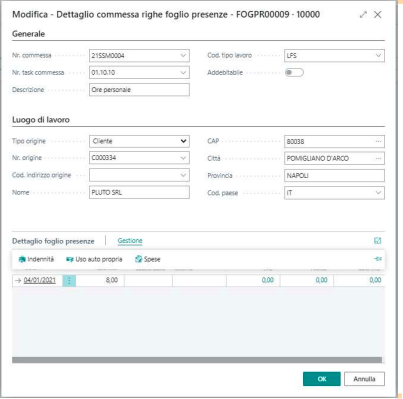Viewport: 403px width, 399px height.
Task: Open the Nr. commessa dropdown
Action: [x=183, y=55]
